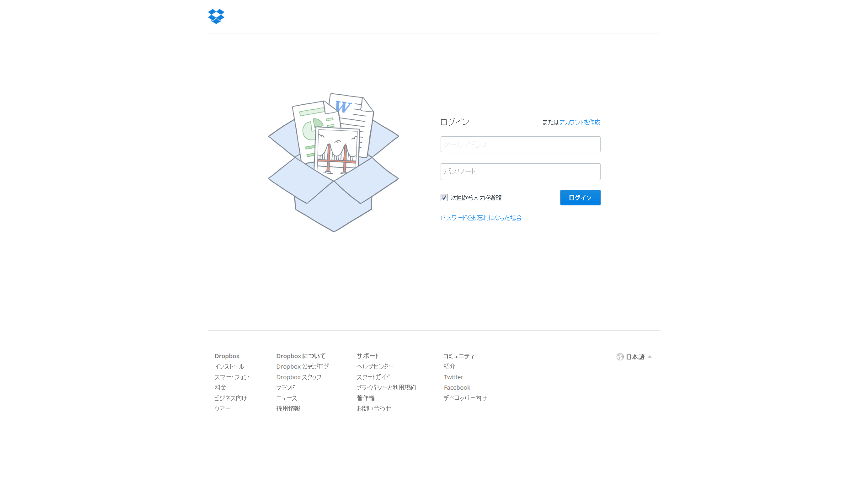Open the デベロッパー向け link

tap(465, 398)
